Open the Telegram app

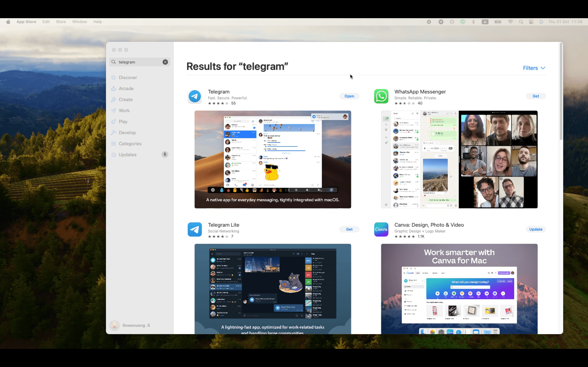pyautogui.click(x=349, y=96)
